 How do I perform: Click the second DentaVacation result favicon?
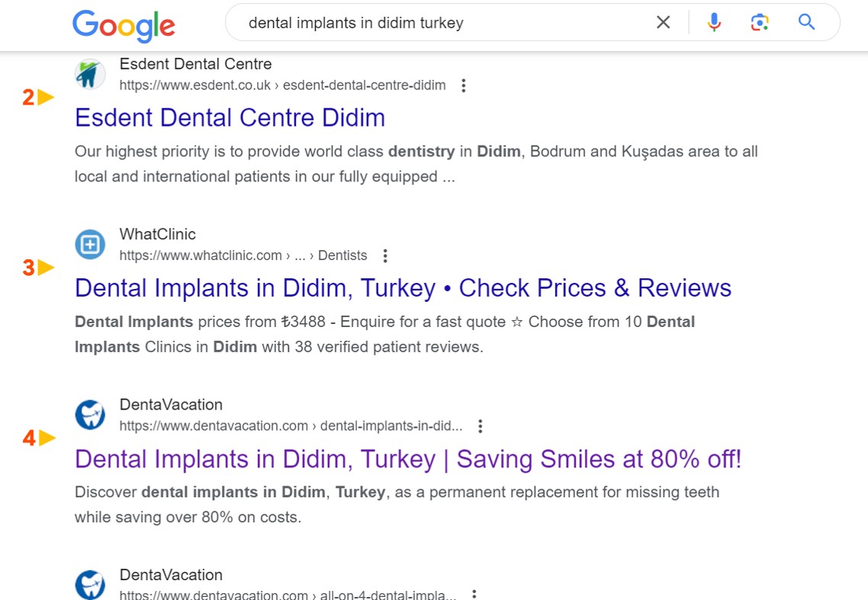click(x=89, y=584)
